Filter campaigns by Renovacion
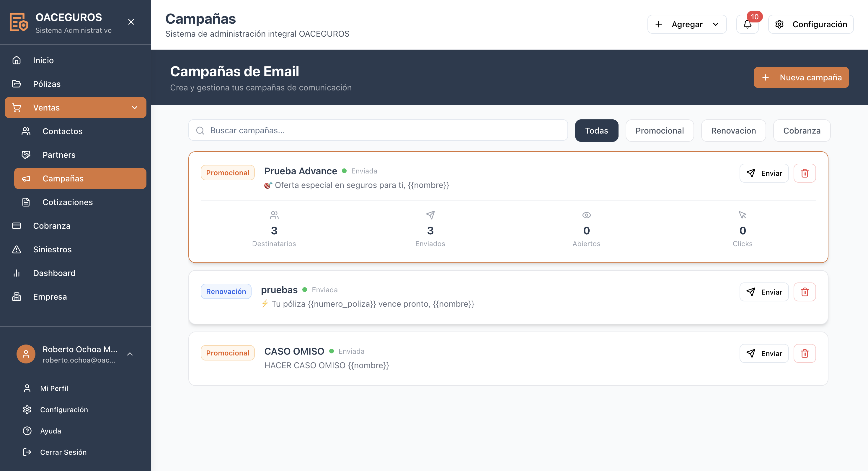Screen dimensions: 868x471 click(733, 131)
